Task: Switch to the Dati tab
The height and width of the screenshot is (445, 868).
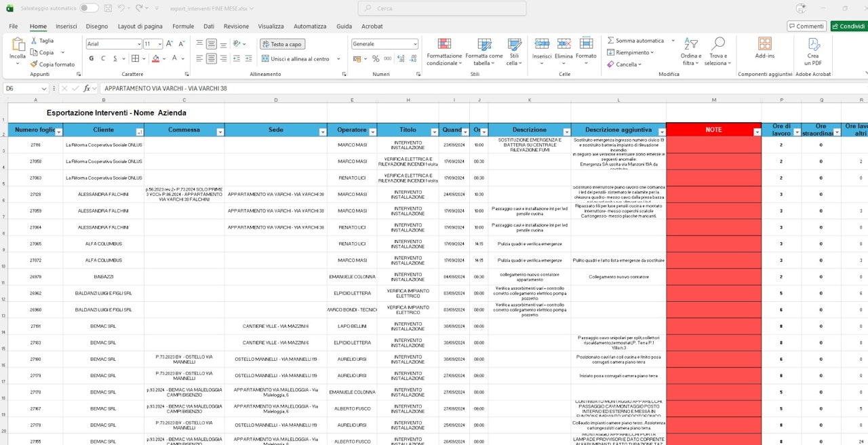Action: point(209,26)
